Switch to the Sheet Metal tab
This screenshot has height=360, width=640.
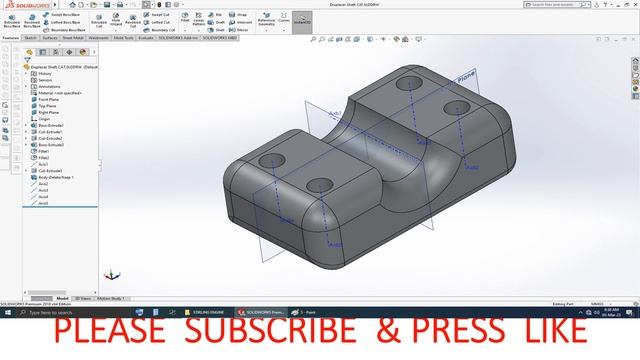pos(73,38)
